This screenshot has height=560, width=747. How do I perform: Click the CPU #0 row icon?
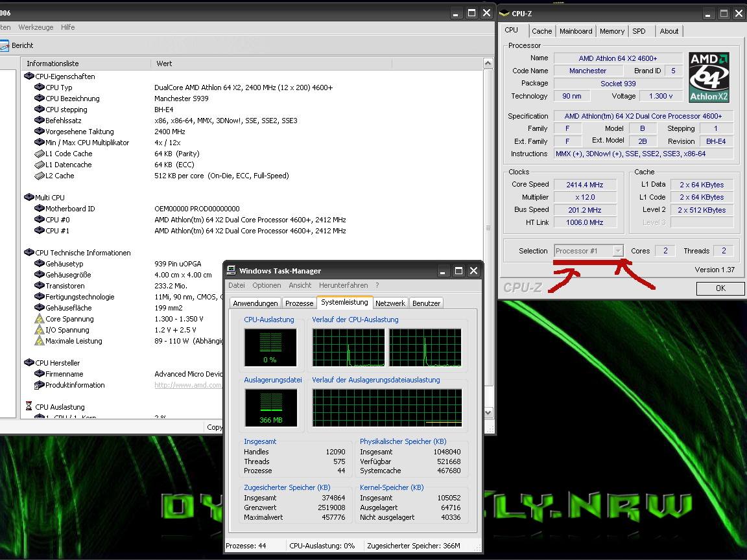pyautogui.click(x=40, y=219)
